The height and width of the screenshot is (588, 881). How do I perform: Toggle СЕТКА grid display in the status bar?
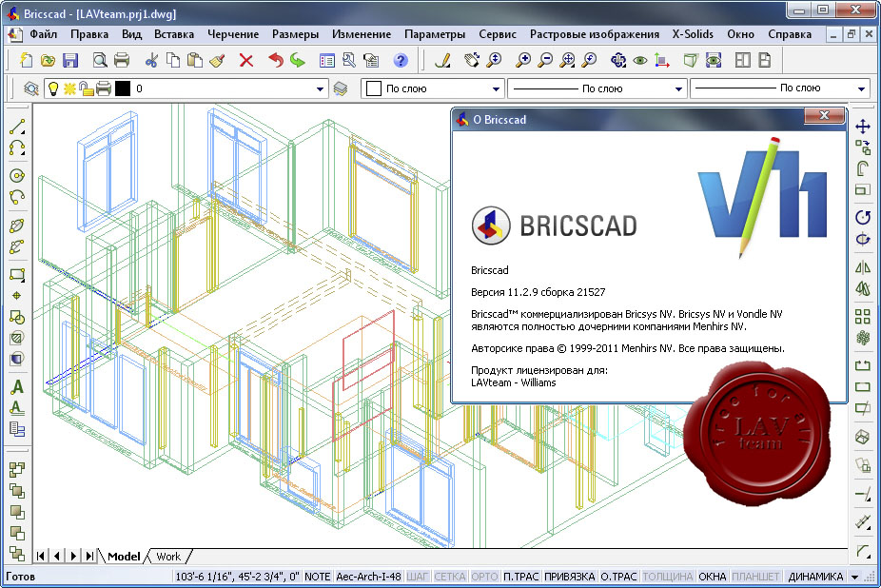[x=450, y=577]
